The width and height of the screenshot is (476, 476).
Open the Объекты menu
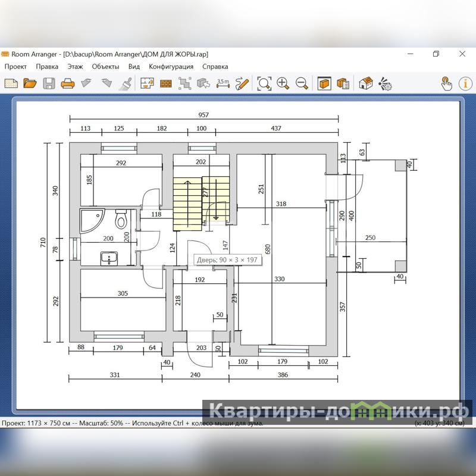click(x=105, y=67)
